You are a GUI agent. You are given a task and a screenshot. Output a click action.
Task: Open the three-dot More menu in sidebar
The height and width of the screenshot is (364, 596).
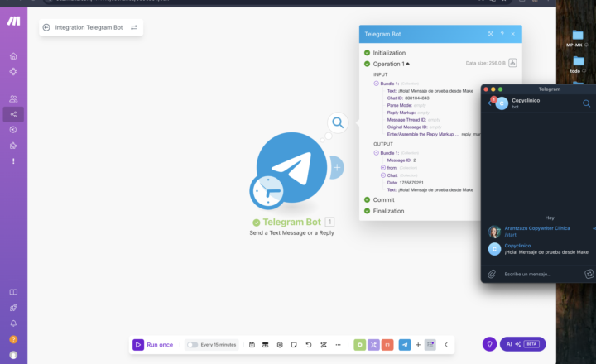(13, 161)
